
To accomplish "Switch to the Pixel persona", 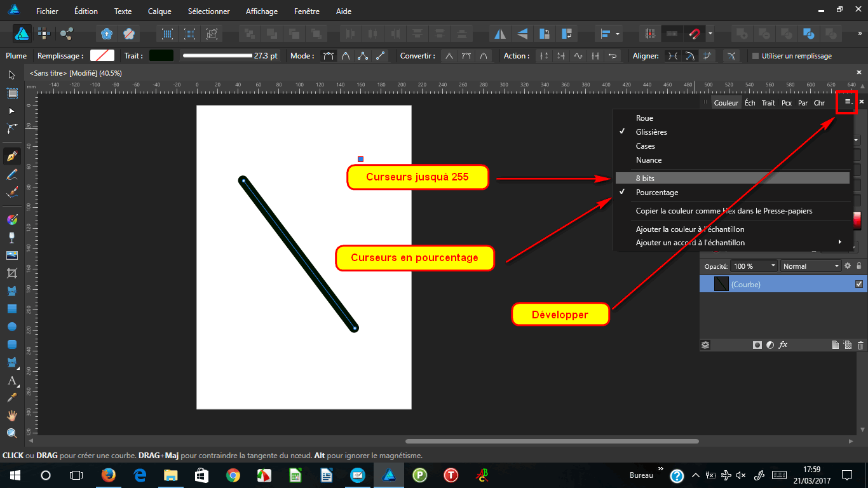I will coord(44,33).
